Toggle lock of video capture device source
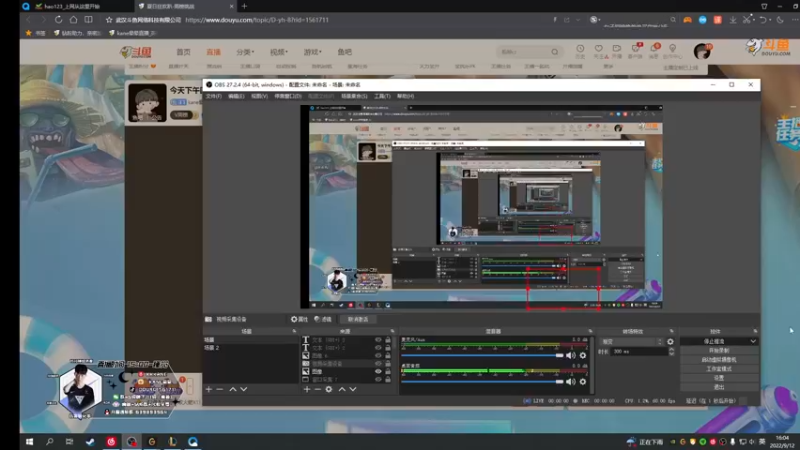Screen dimensions: 800x450 click(388, 364)
